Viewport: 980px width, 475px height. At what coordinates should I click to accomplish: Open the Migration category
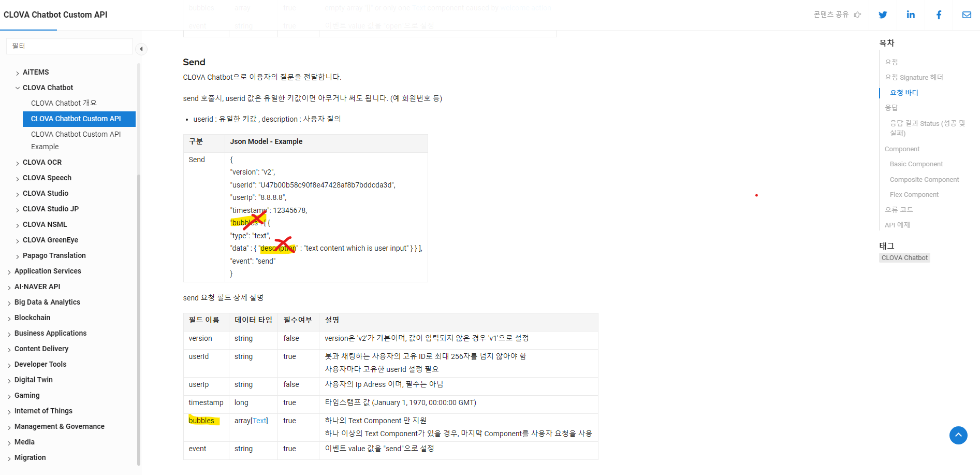(x=30, y=457)
